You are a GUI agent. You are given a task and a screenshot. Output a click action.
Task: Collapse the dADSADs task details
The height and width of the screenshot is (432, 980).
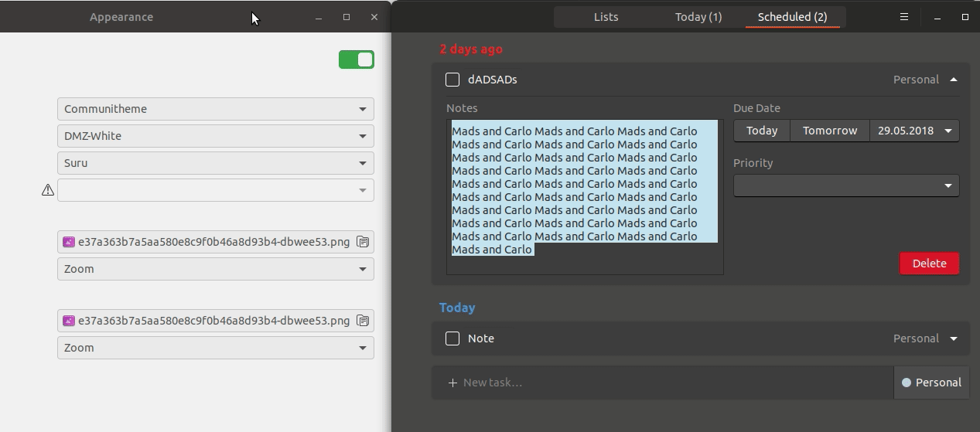[x=953, y=80]
